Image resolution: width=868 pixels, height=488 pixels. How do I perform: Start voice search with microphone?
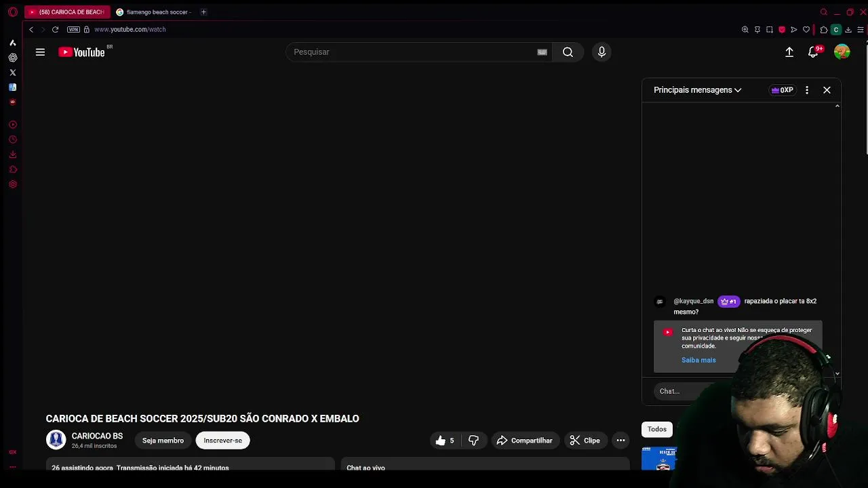pos(601,52)
